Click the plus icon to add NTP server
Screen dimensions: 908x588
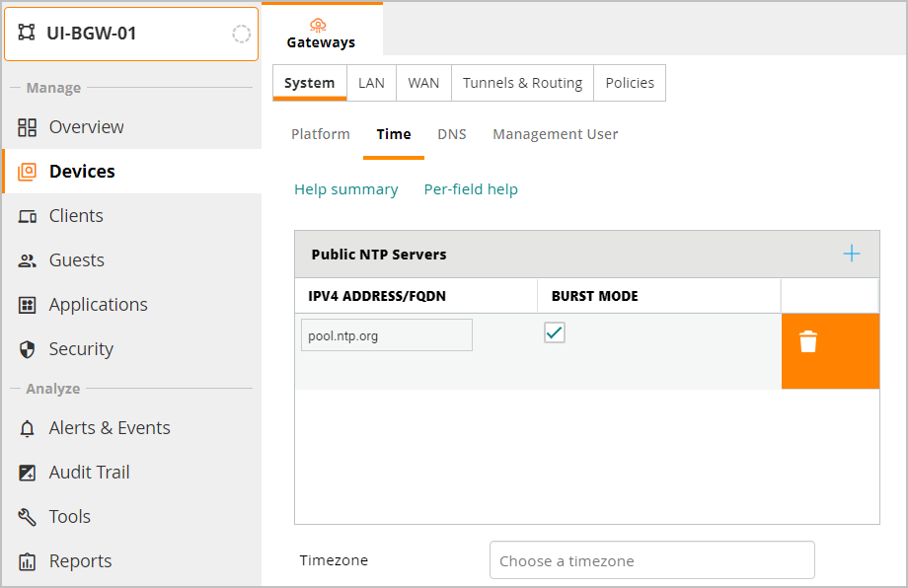point(851,255)
